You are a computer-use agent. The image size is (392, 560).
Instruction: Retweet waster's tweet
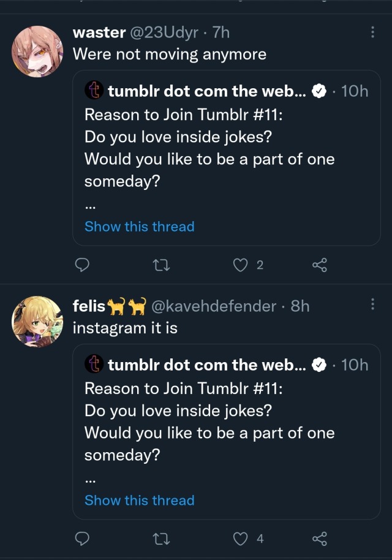coord(161,265)
